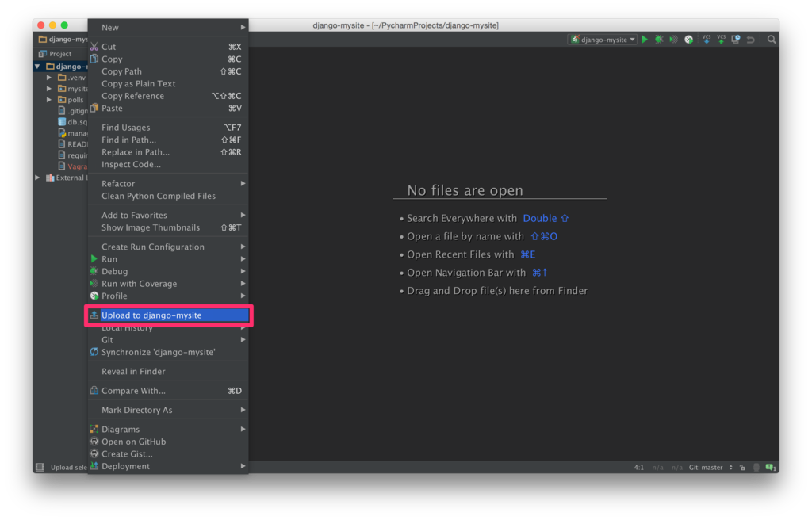This screenshot has width=812, height=520.
Task: Click the gray circle icon in status bar
Action: pos(756,467)
